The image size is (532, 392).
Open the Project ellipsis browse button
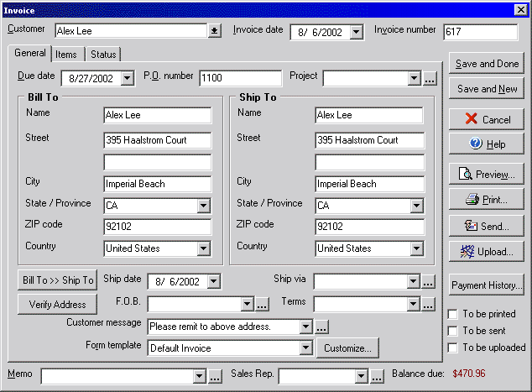(x=430, y=78)
